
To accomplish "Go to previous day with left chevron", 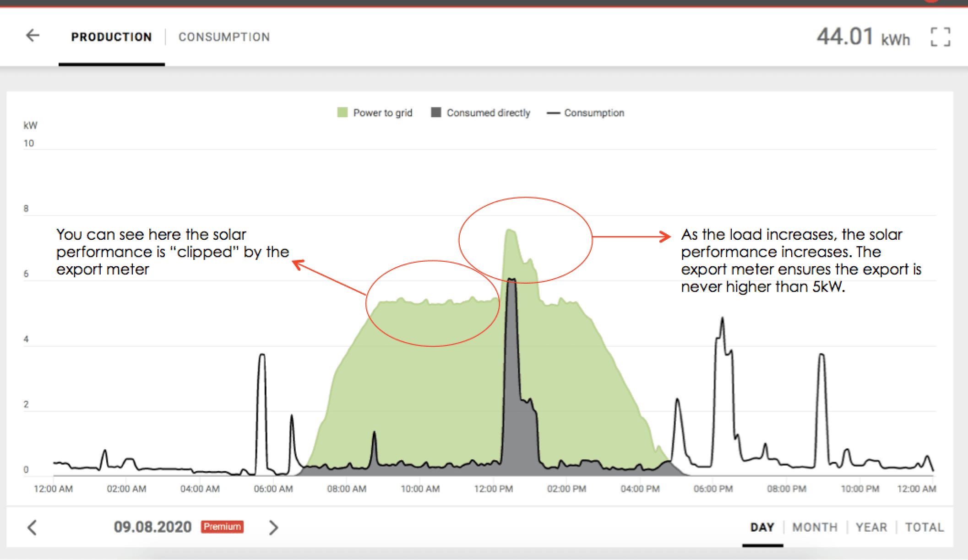I will pos(32,528).
